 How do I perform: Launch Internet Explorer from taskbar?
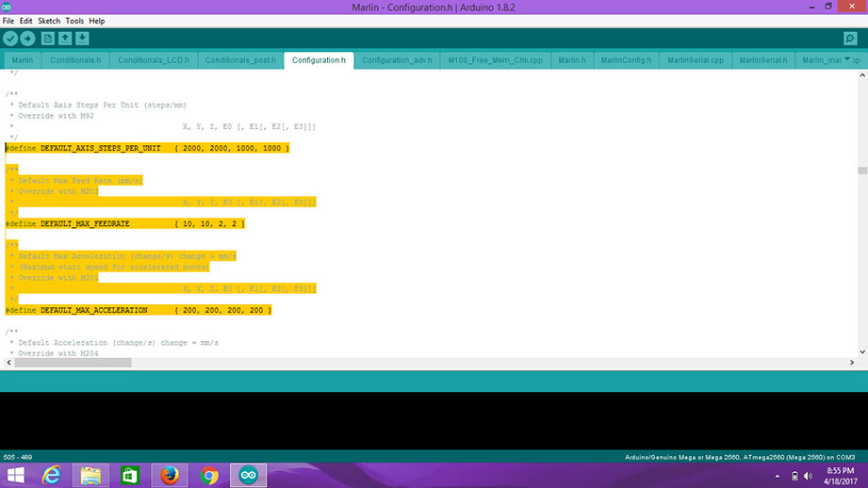pos(52,475)
